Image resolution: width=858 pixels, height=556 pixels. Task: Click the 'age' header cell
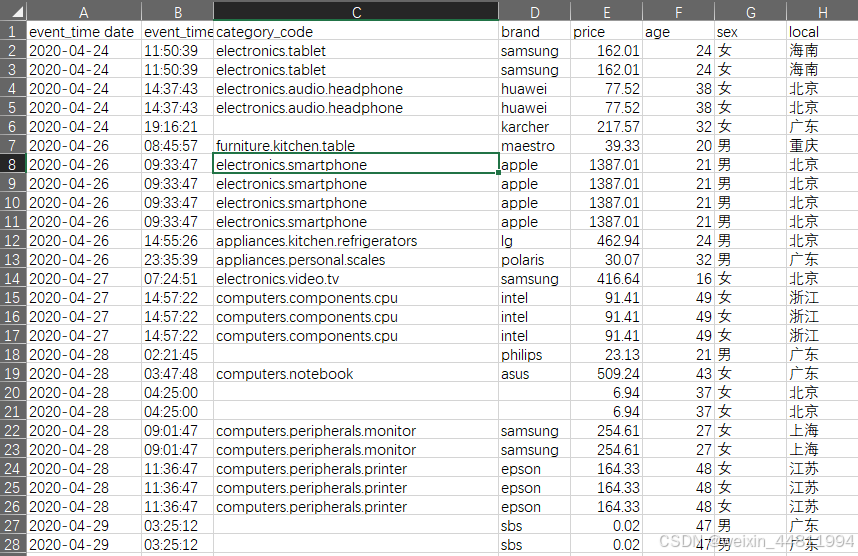[679, 32]
